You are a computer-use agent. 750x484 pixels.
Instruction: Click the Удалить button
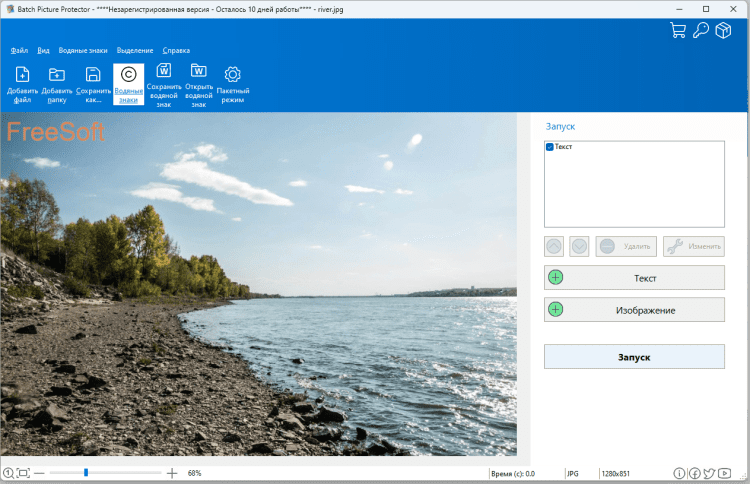pos(626,246)
